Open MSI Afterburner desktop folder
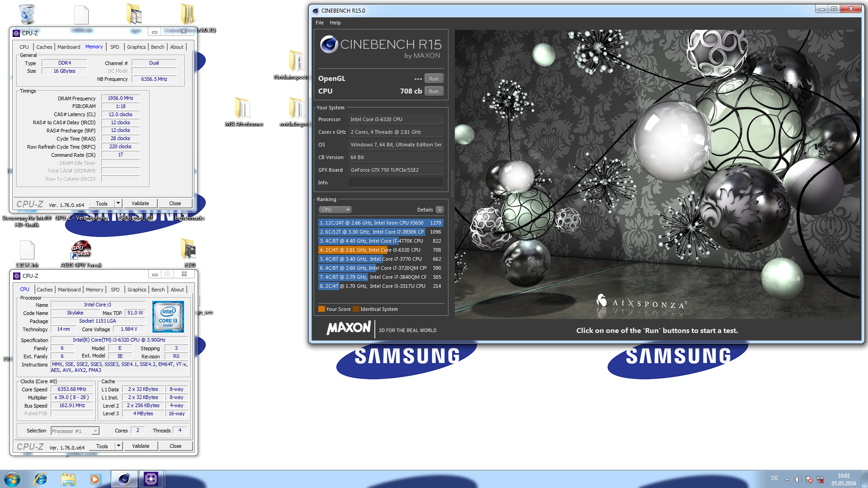Screen dimensions: 868x488 pos(243,111)
